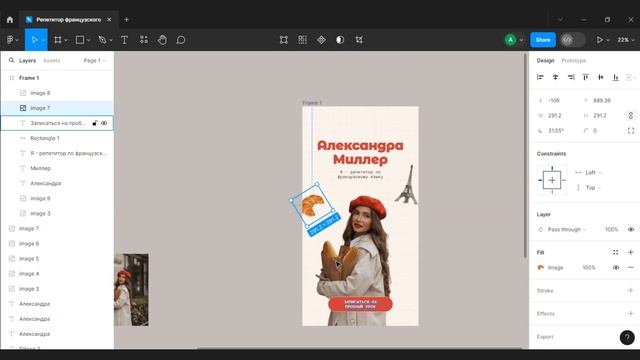Viewport: 640px width, 360px height.
Task: Toggle lock on Записаться layer
Action: point(95,123)
